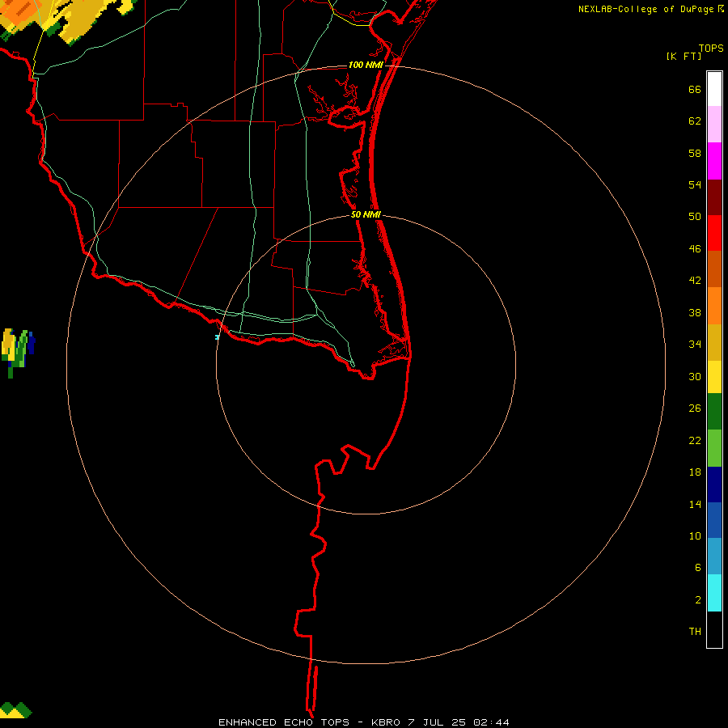Click the 54 legend value
728x728 pixels.
695,184
